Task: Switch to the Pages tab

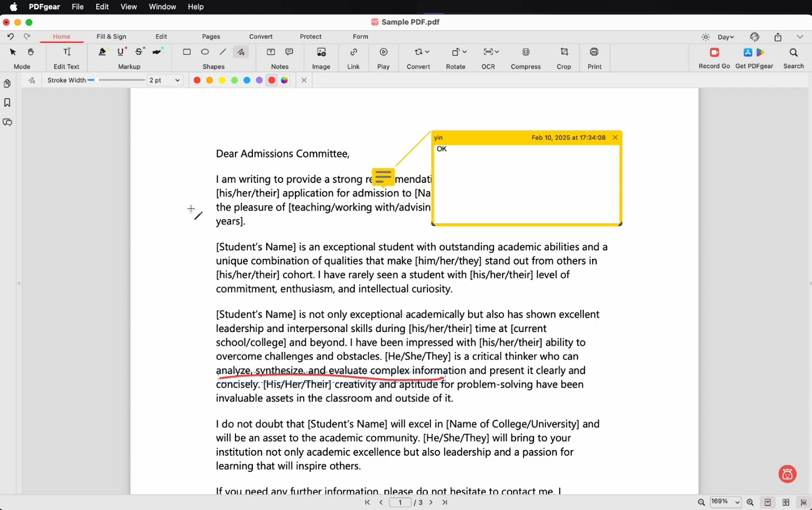Action: pos(211,37)
